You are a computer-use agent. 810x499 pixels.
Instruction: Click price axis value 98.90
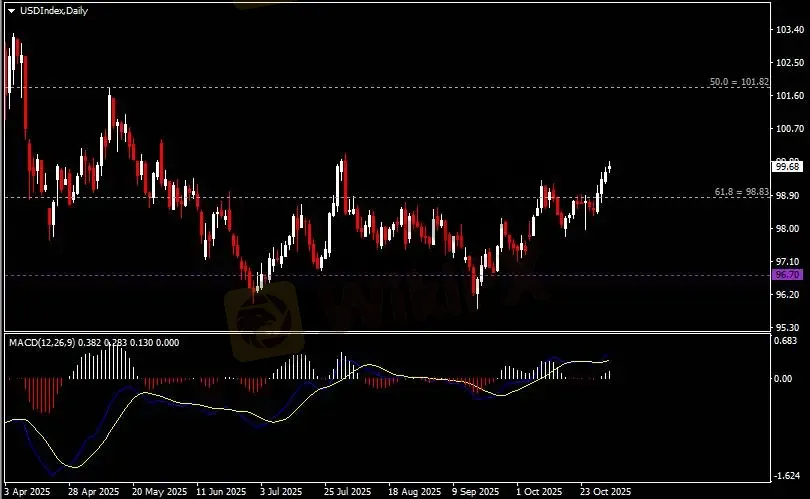788,196
